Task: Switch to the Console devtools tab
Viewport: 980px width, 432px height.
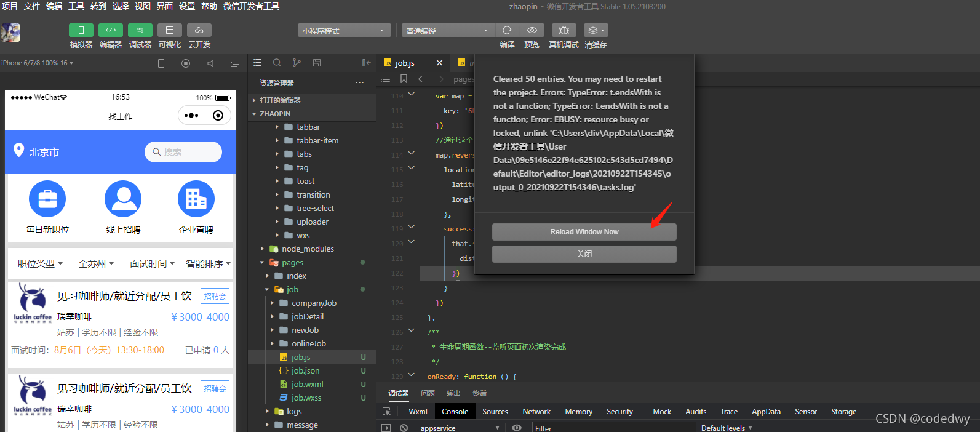Action: (x=455, y=412)
